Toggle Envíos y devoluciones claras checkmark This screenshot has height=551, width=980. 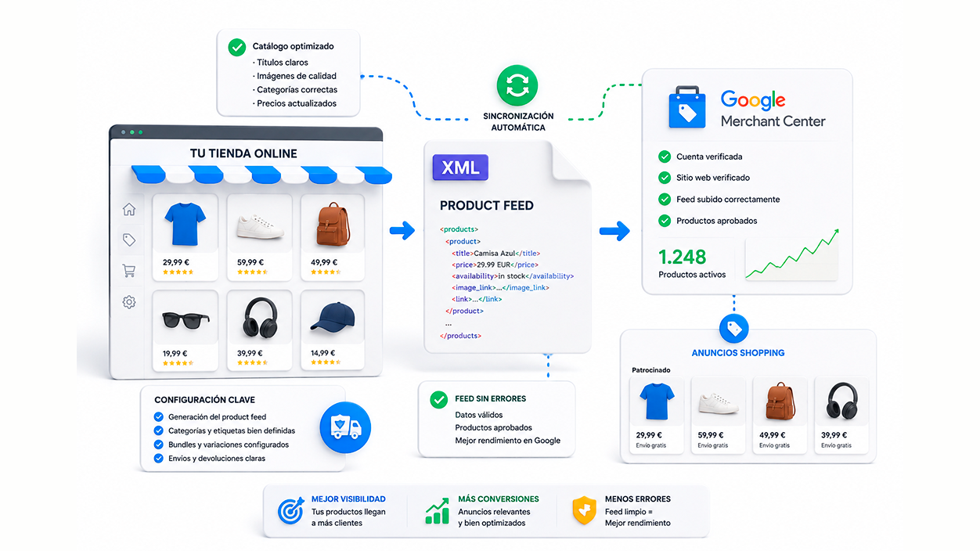(x=159, y=459)
